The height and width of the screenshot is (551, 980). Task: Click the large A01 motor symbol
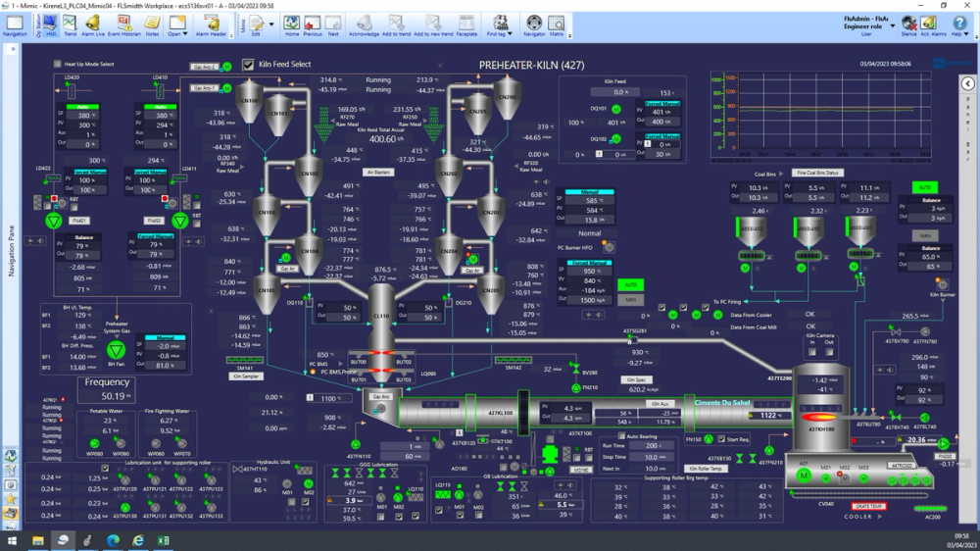point(804,476)
